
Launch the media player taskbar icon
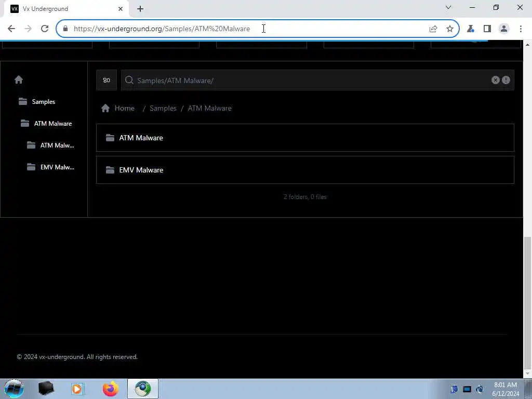(77, 389)
